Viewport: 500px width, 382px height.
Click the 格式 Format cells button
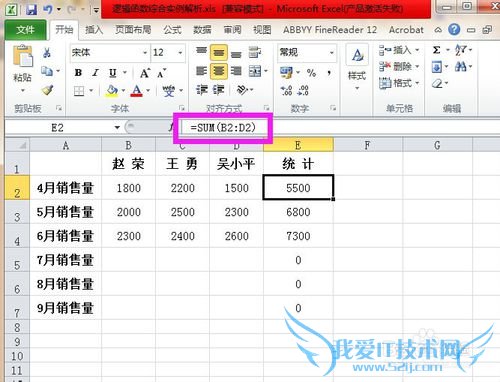399,83
